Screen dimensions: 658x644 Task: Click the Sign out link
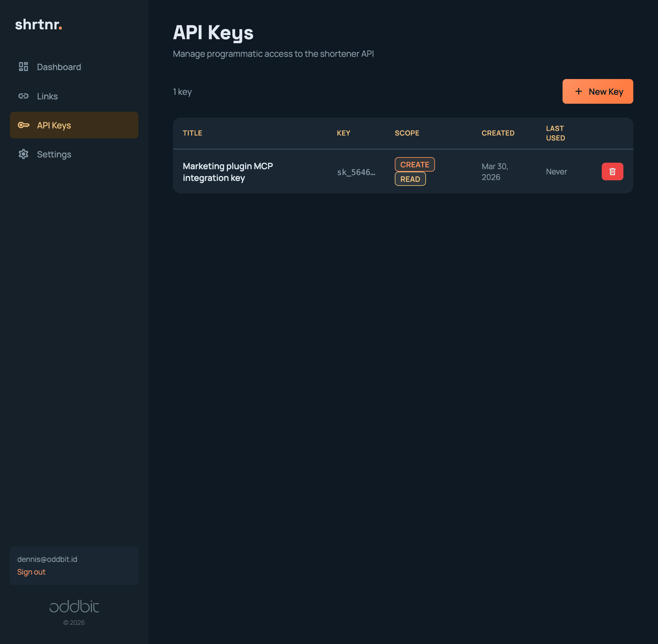coord(31,572)
